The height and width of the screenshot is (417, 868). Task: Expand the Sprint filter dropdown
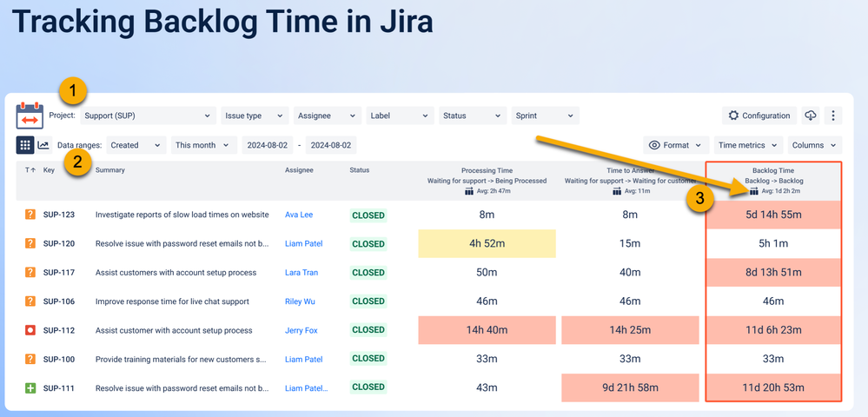tap(546, 116)
